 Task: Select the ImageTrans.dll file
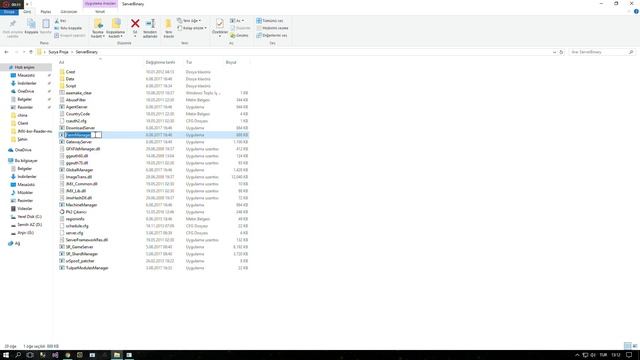(79, 177)
